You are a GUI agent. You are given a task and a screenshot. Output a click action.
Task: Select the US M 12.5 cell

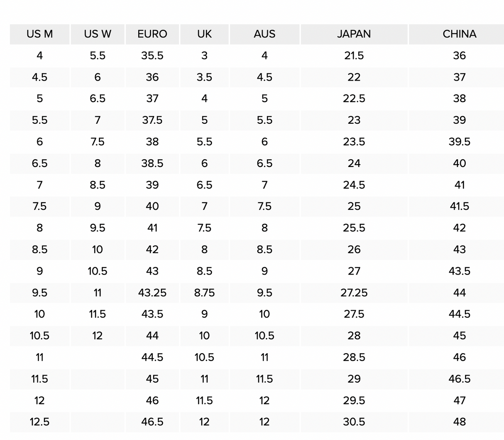click(x=40, y=422)
